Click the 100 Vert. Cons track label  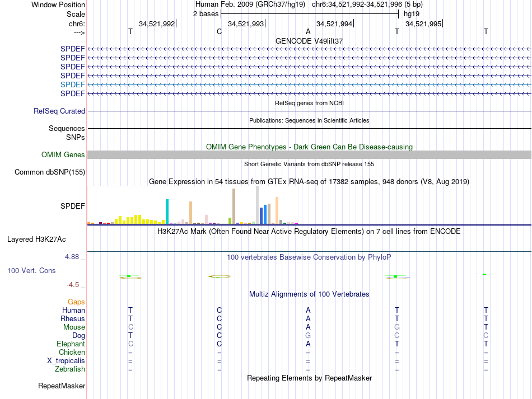[31, 270]
